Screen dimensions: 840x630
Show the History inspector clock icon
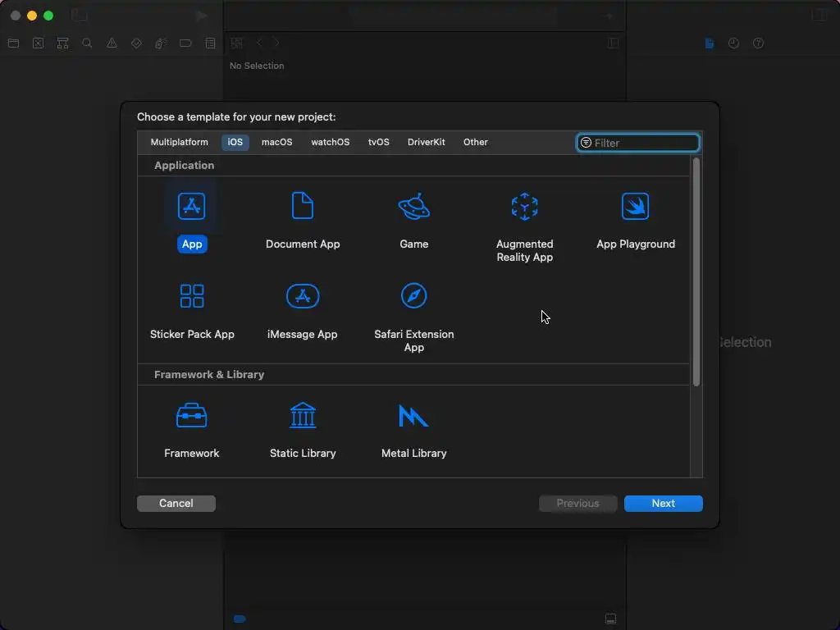click(x=733, y=43)
